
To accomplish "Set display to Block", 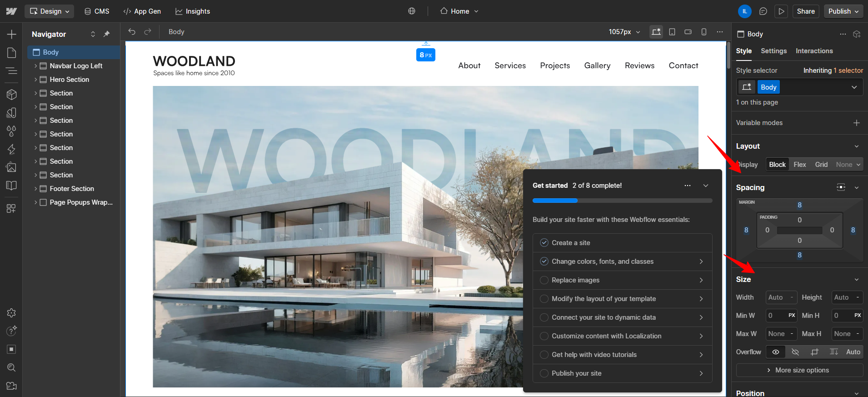I will [x=777, y=165].
